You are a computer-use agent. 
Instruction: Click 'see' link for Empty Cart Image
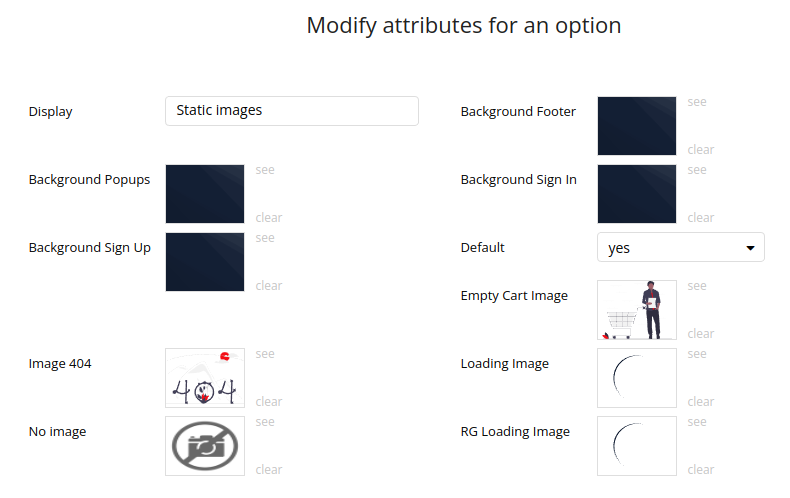[x=697, y=286]
